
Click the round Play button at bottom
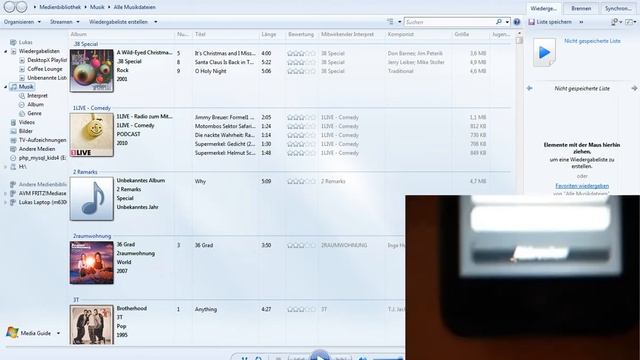click(320, 355)
